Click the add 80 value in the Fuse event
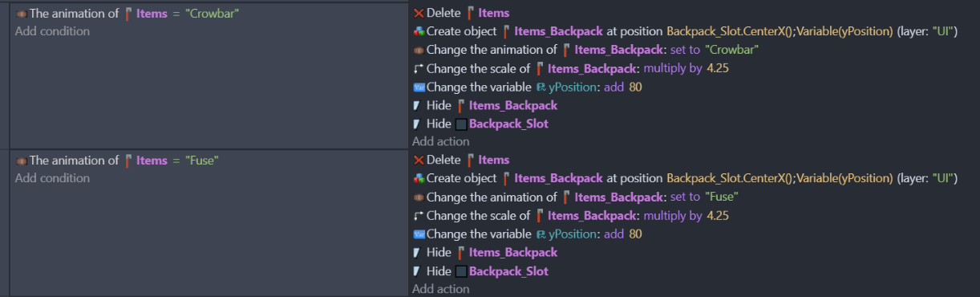Image resolution: width=980 pixels, height=297 pixels. [x=623, y=234]
